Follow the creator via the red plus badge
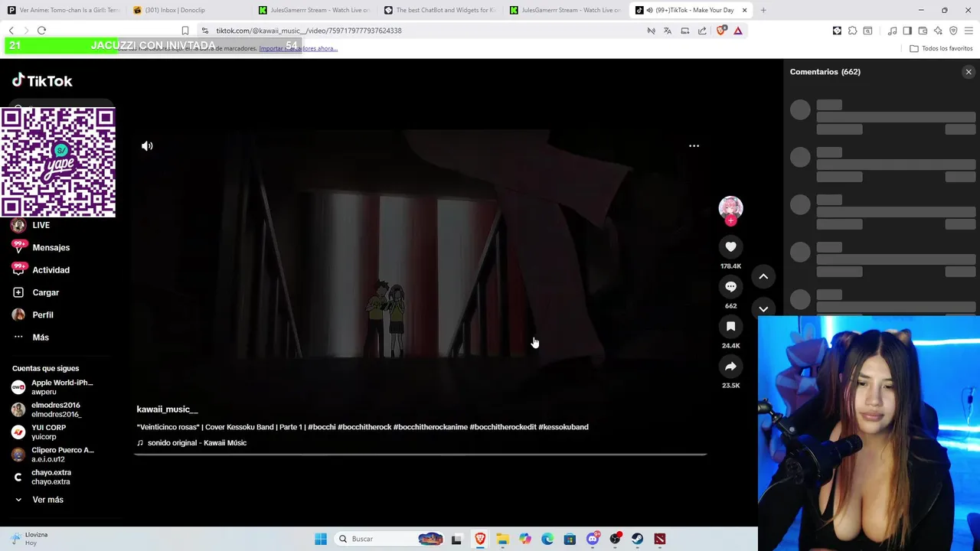Screen dimensions: 980x551 (x=730, y=221)
